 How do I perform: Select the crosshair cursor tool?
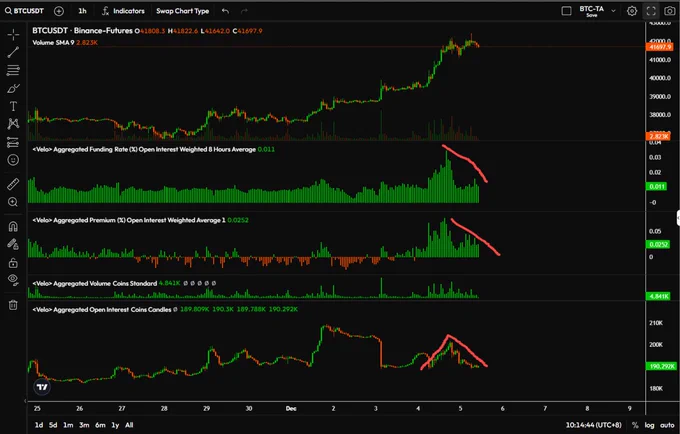13,34
